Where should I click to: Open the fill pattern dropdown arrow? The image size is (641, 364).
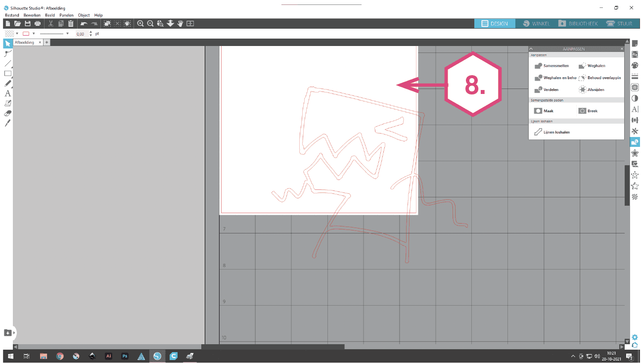pos(17,34)
